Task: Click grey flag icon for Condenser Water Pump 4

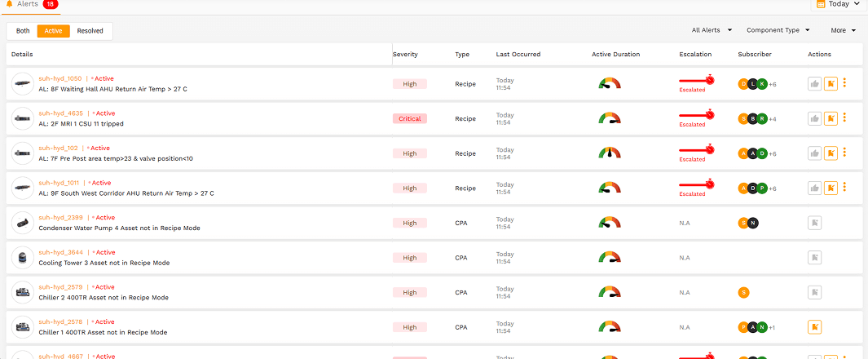Action: click(814, 224)
